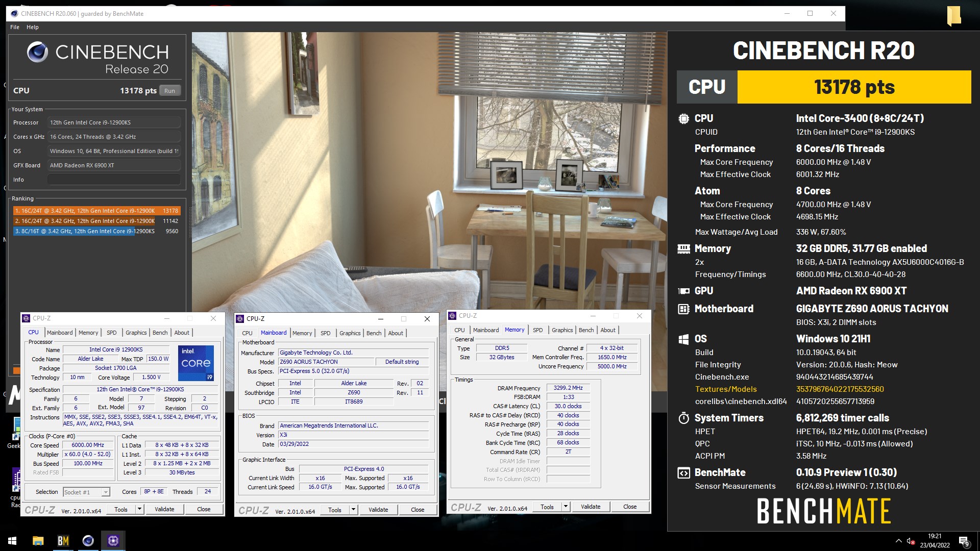This screenshot has width=980, height=551.
Task: Switch to Cinebench taskbar icon
Action: point(88,541)
